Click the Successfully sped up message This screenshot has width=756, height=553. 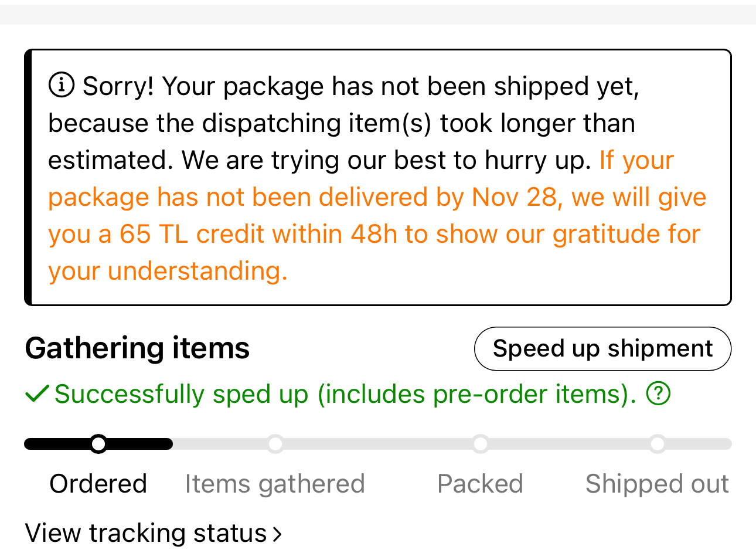coord(345,393)
